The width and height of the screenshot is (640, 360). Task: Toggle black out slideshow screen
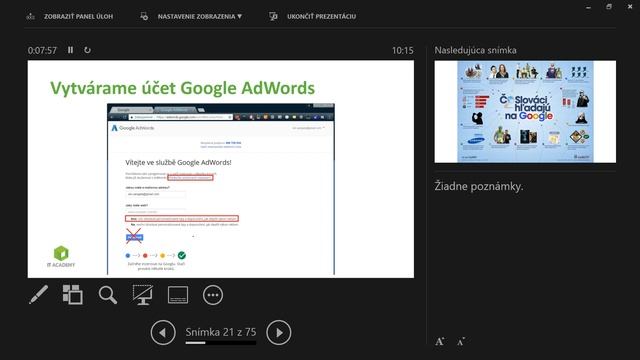pos(143,294)
